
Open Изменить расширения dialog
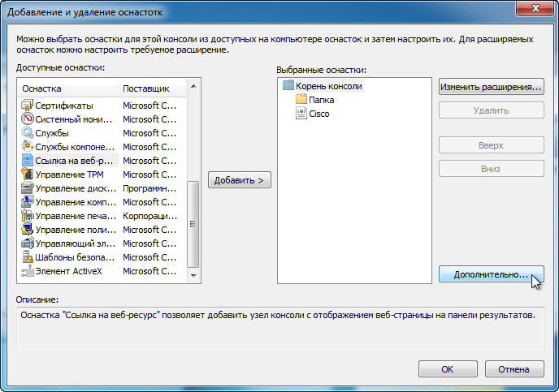(492, 87)
